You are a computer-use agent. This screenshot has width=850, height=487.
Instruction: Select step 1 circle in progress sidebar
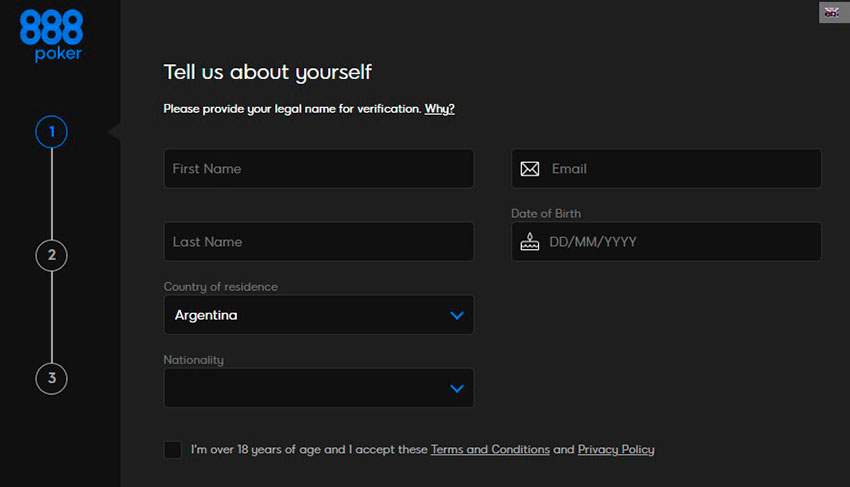pos(51,132)
